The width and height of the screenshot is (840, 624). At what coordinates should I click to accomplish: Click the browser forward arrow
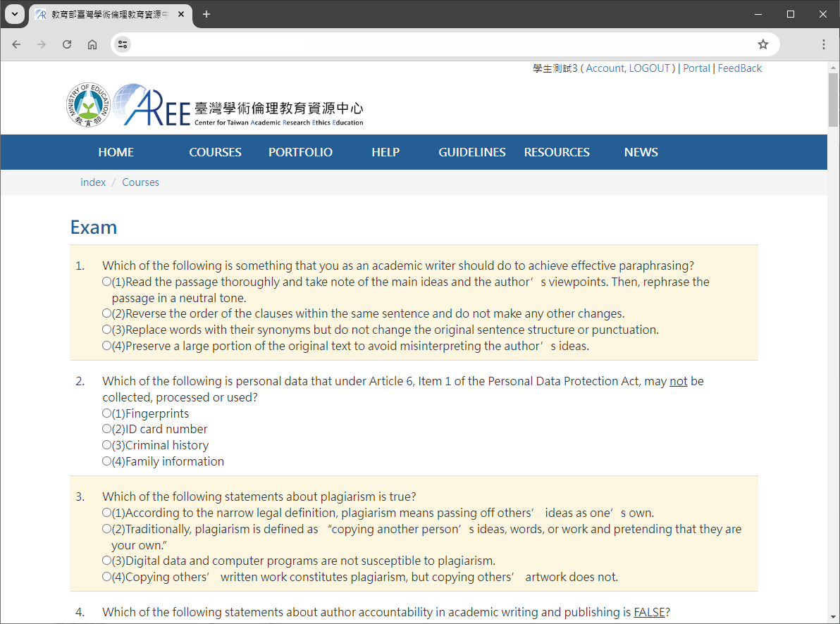pyautogui.click(x=42, y=44)
